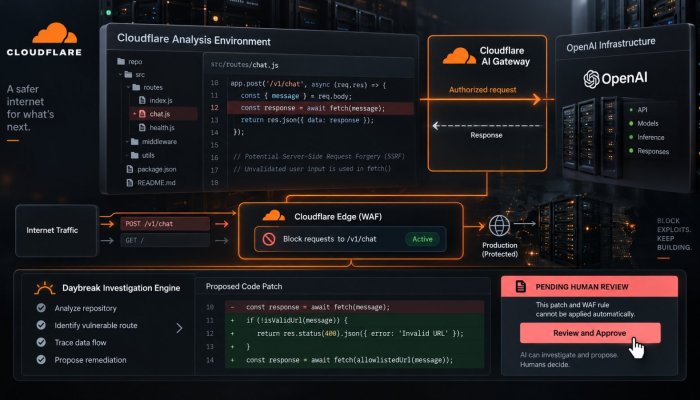Click the Cloudflare Edge (WAF) cloud icon

coord(274,216)
